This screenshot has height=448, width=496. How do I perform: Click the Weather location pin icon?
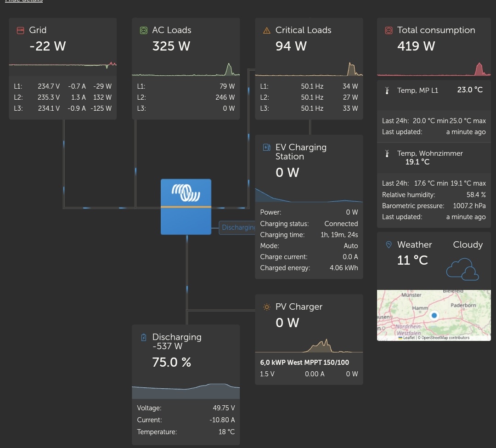389,244
